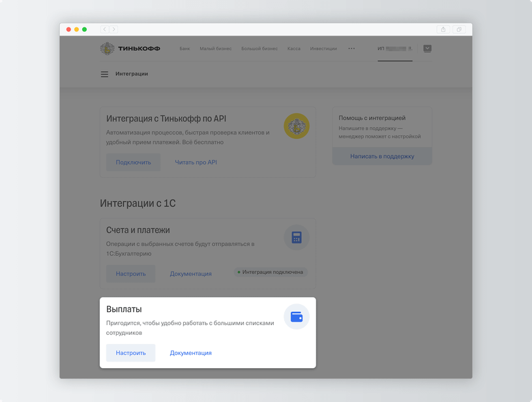Click the tabs overview icon in the window toolbar
The height and width of the screenshot is (402, 532).
pyautogui.click(x=459, y=29)
